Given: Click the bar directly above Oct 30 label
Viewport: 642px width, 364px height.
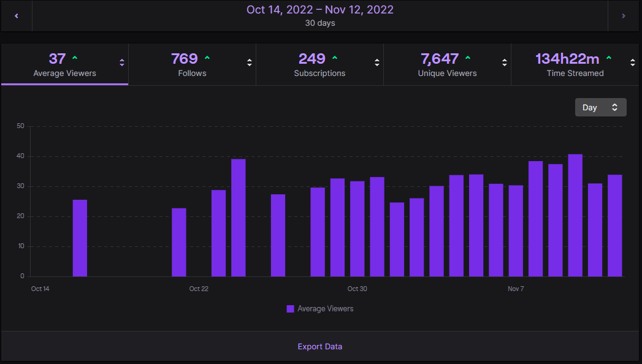Looking at the screenshot, I should coord(357,229).
